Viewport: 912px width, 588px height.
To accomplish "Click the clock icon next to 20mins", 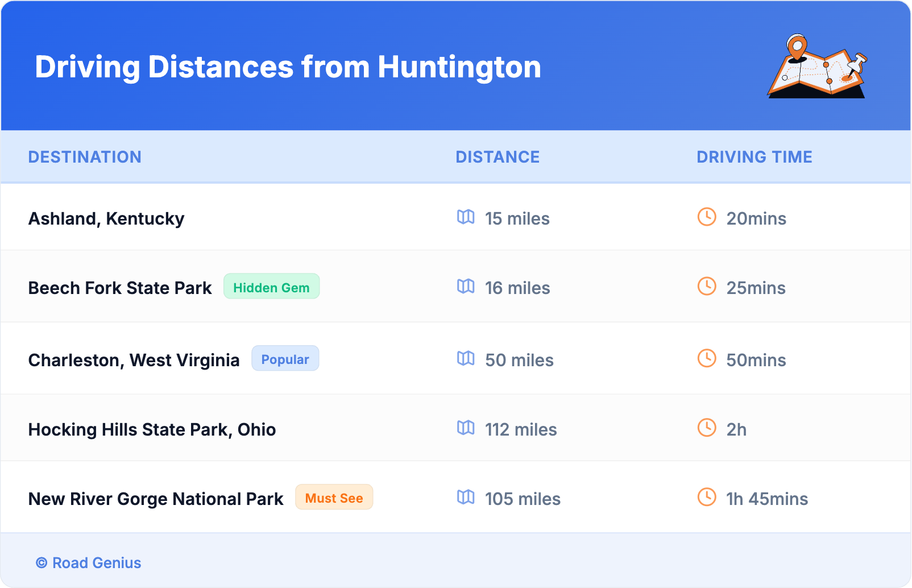I will tap(707, 217).
